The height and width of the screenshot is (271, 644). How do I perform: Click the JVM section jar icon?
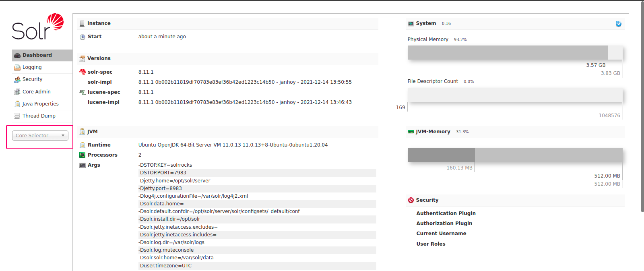[82, 132]
